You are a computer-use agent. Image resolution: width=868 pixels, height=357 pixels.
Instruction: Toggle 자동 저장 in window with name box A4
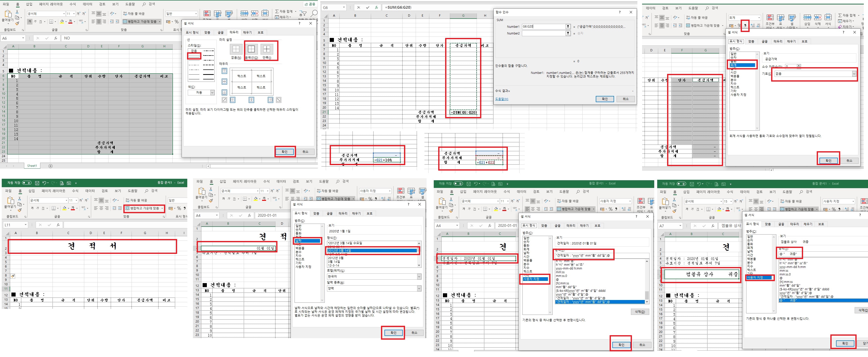coord(458,183)
